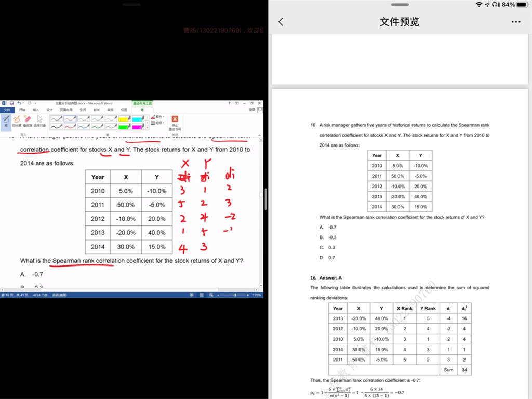
Task: Open the Thickness (粗细) dropdown for pen
Action: (x=158, y=123)
